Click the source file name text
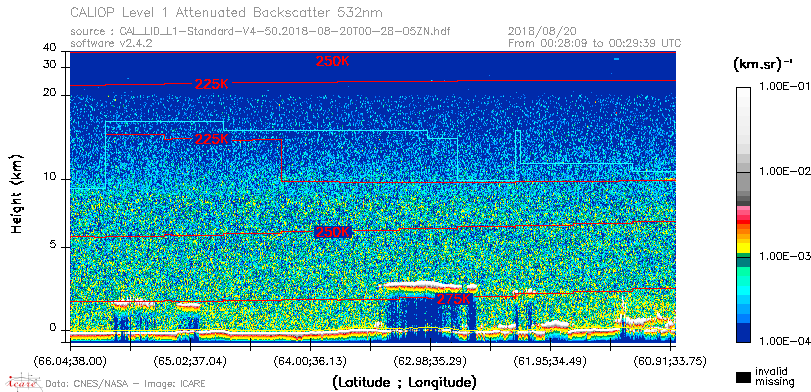 tap(260, 32)
